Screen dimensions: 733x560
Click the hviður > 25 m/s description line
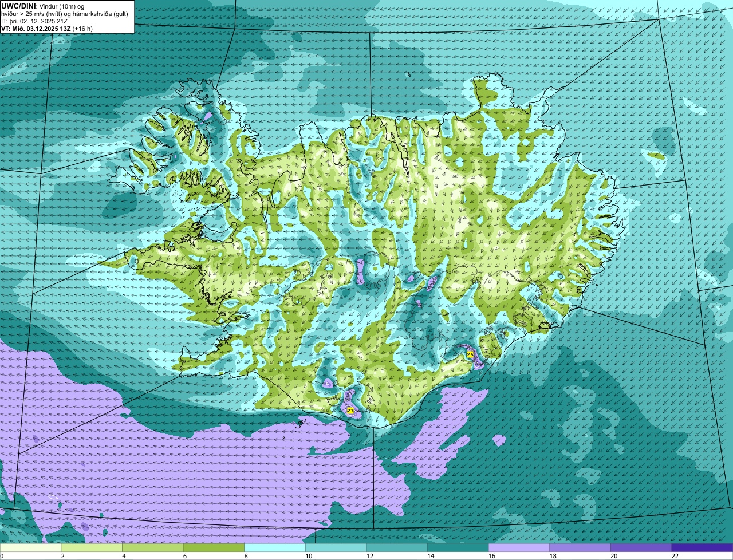[65, 13]
